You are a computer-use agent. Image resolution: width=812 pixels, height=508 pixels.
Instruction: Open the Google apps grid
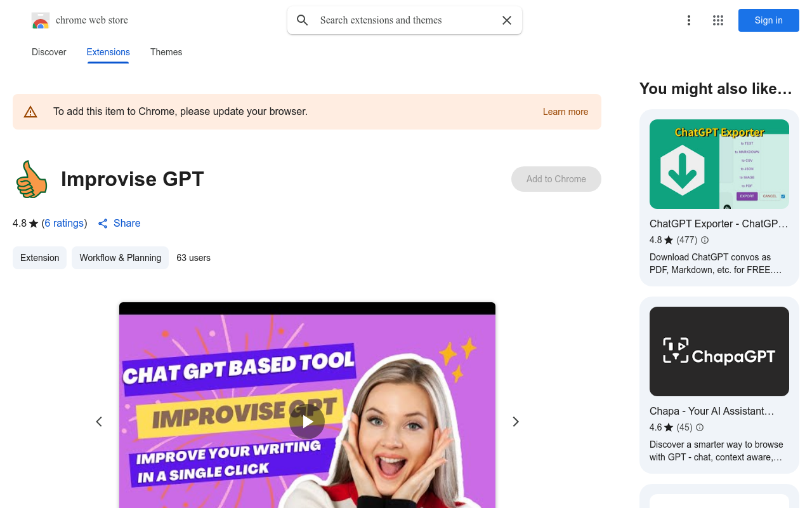(x=718, y=20)
